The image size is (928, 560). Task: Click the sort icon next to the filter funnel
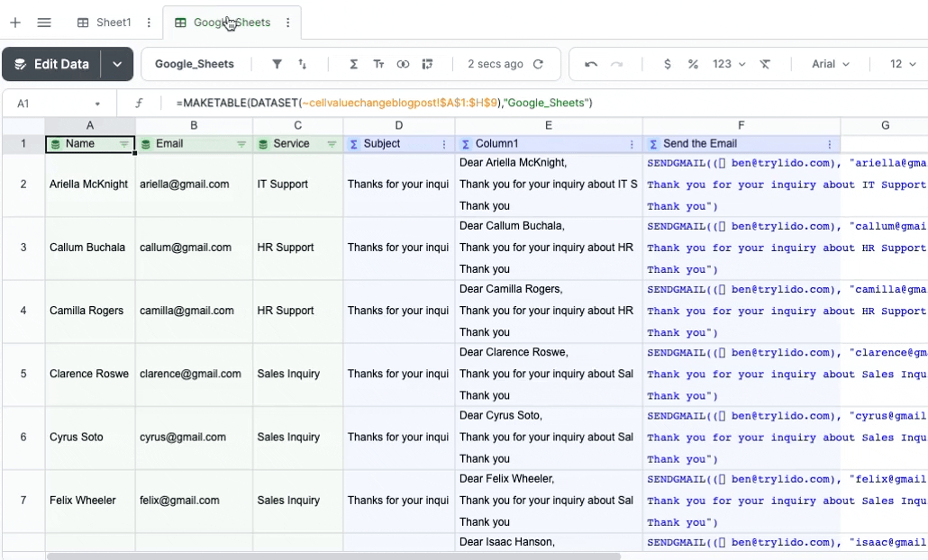tap(302, 64)
